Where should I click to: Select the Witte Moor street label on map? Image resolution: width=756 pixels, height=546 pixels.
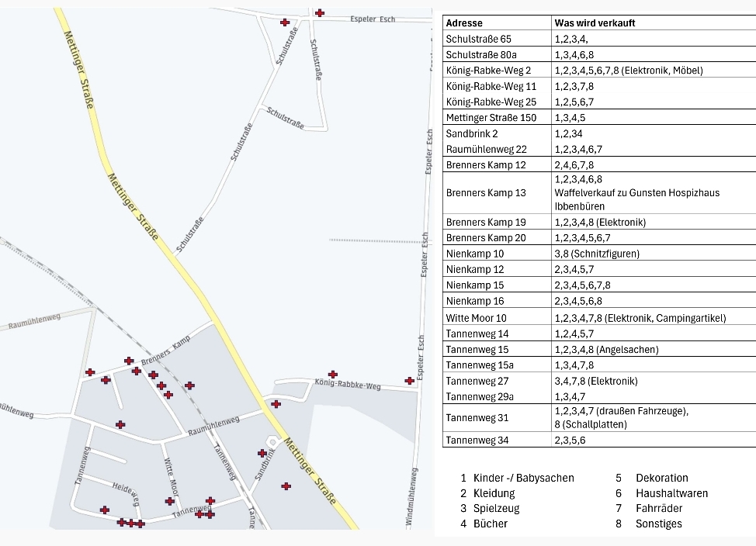click(x=172, y=477)
